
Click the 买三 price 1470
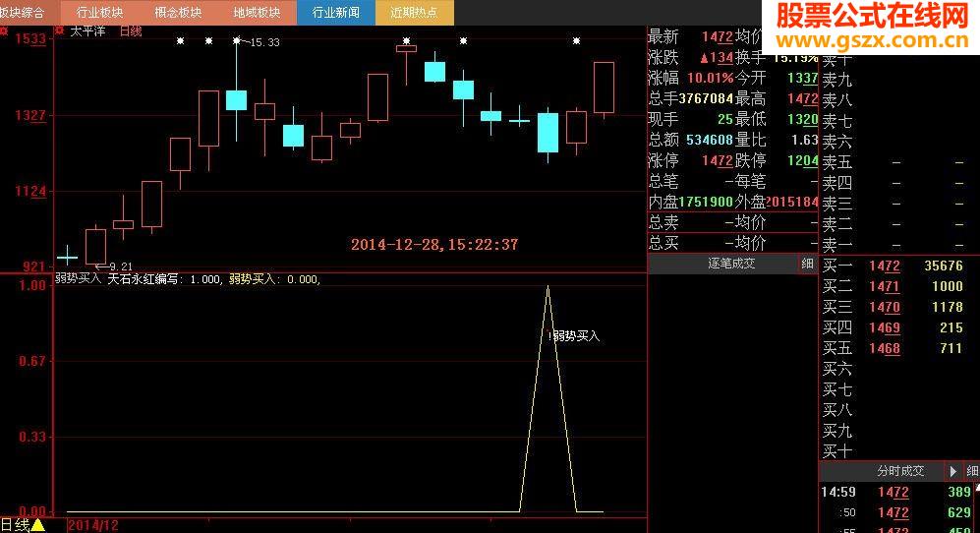(x=885, y=307)
